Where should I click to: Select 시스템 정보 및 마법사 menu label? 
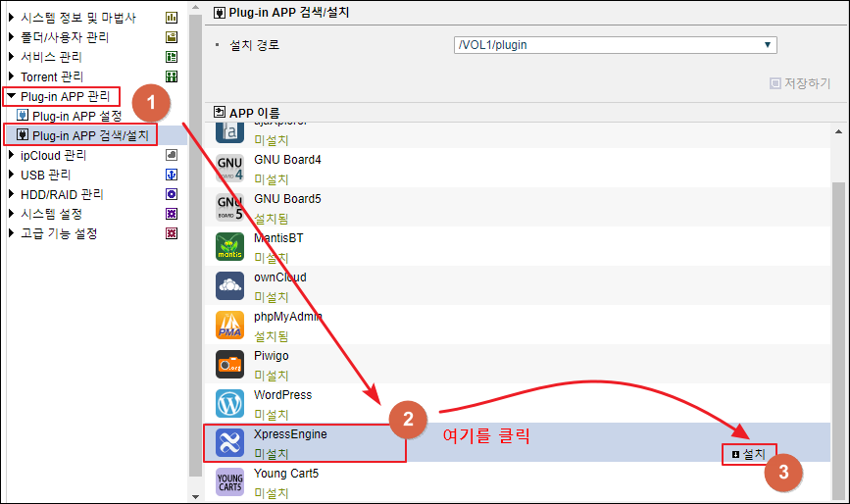(x=78, y=18)
